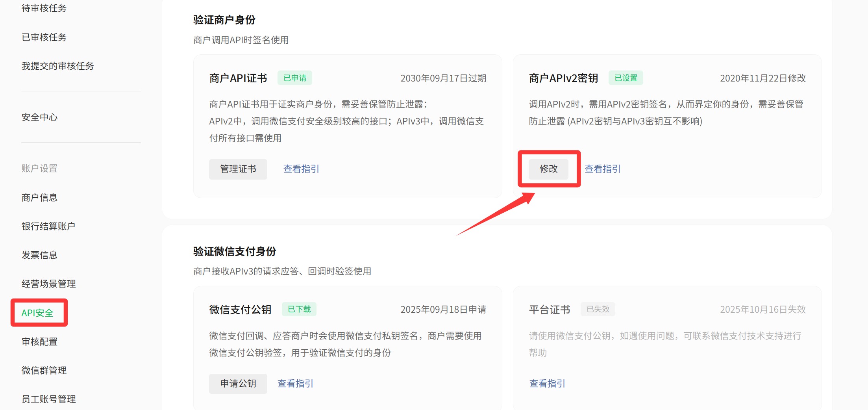Click the highlighted API安全 menu item
Screen dimensions: 868x410
37,313
